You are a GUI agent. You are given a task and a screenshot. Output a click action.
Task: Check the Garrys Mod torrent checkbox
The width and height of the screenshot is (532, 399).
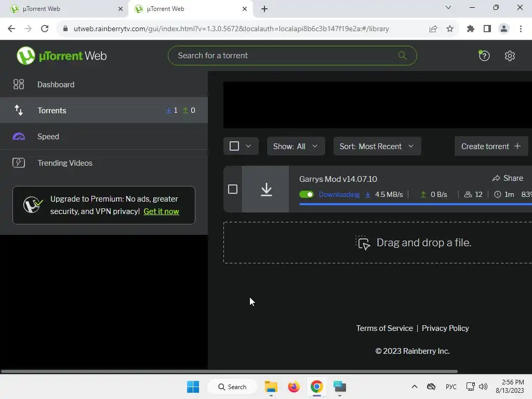click(233, 189)
